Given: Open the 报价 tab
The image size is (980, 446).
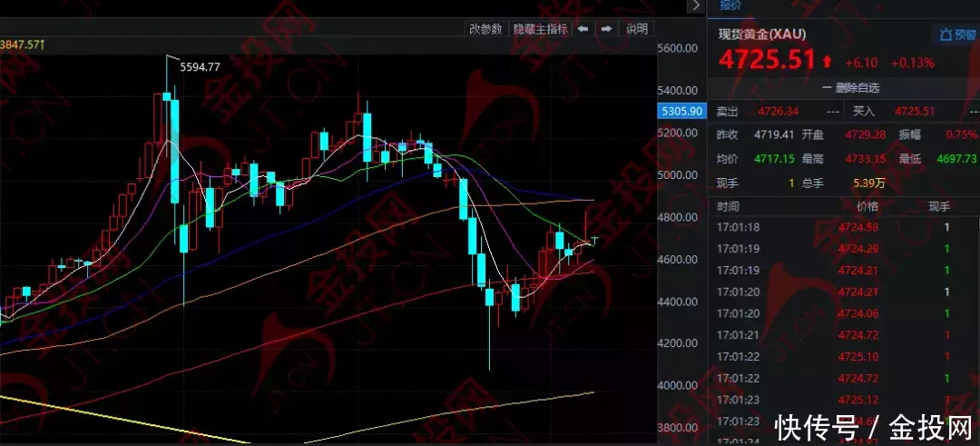Looking at the screenshot, I should 730,5.
